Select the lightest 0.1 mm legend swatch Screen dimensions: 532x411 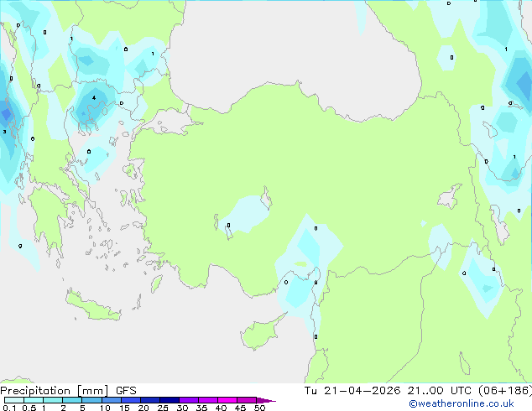[x=14, y=400]
